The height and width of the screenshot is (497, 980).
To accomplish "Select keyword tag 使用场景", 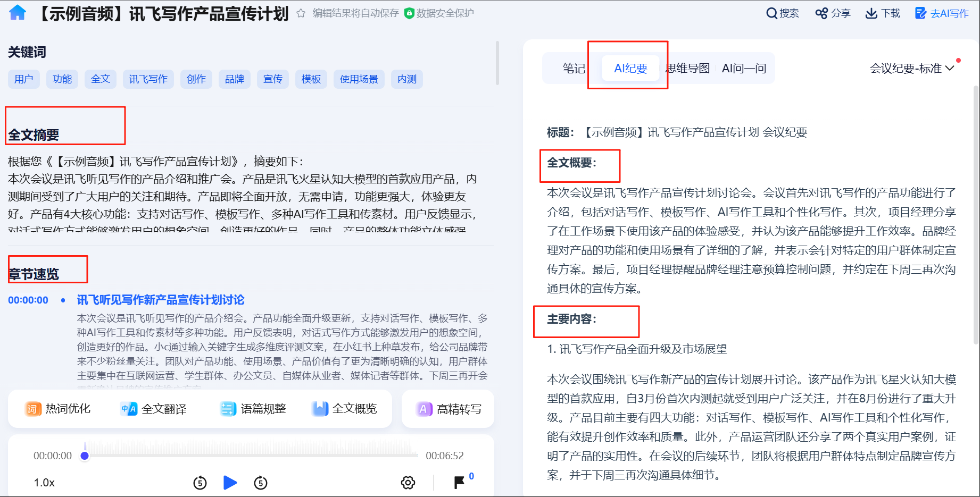I will (x=359, y=79).
